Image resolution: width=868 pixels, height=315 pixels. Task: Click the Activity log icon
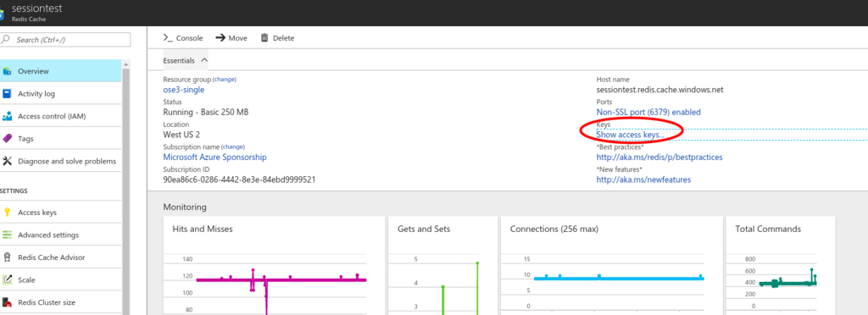pyautogui.click(x=7, y=94)
